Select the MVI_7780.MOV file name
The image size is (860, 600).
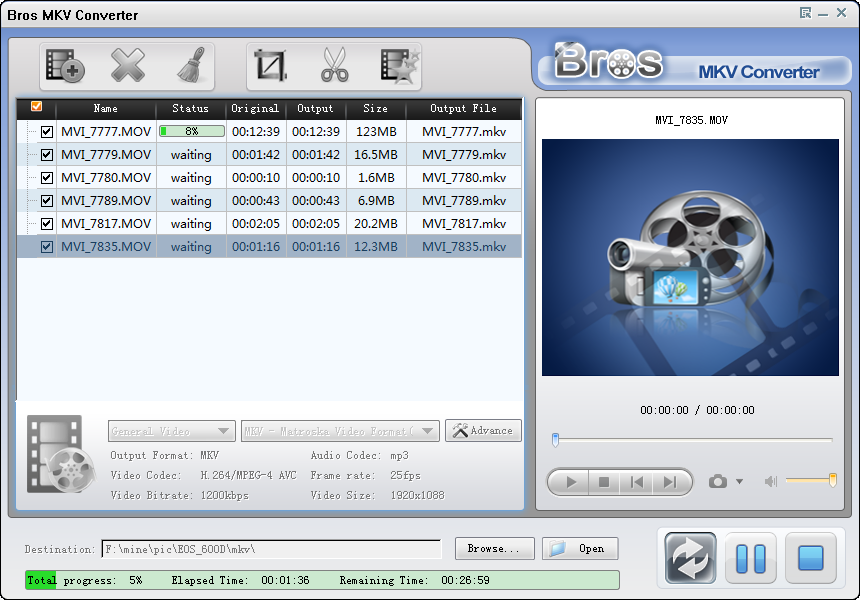[x=106, y=178]
